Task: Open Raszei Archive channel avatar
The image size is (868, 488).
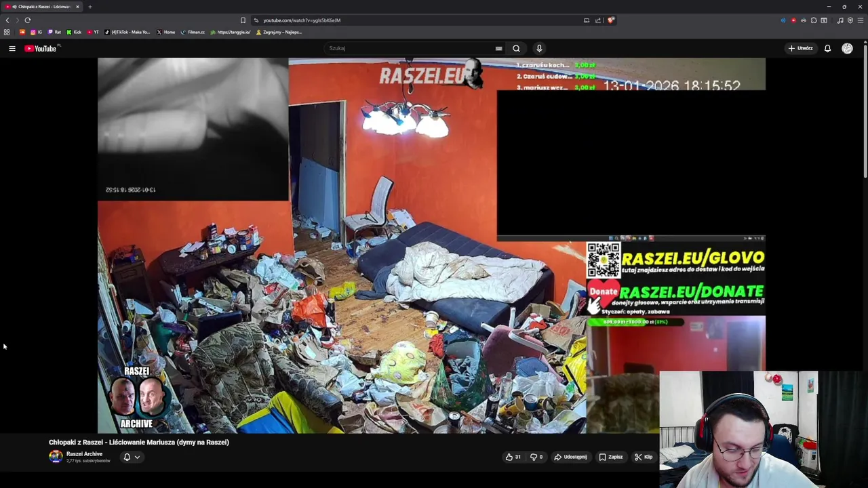Action: coord(56,457)
